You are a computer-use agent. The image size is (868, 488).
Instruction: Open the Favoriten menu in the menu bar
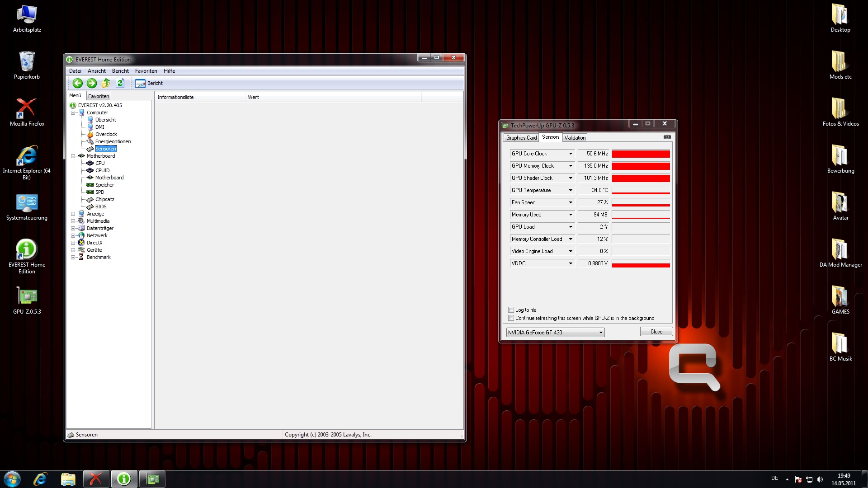(146, 71)
